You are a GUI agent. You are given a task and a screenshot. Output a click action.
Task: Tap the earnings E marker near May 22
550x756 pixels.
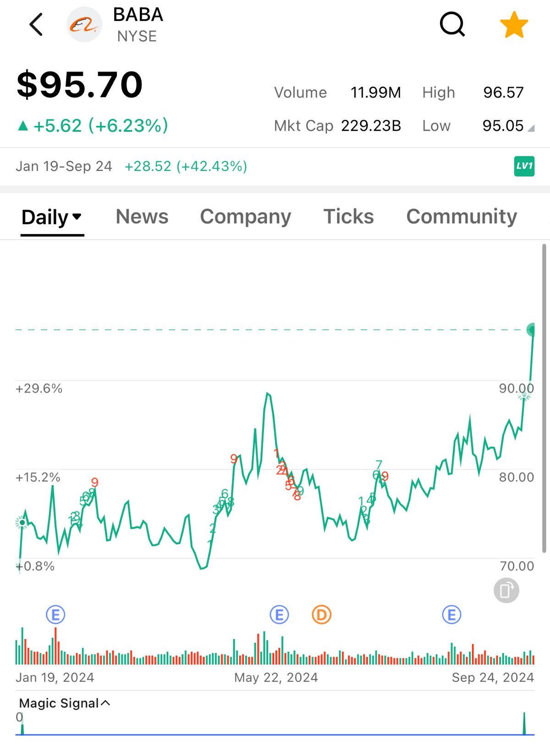pyautogui.click(x=279, y=615)
